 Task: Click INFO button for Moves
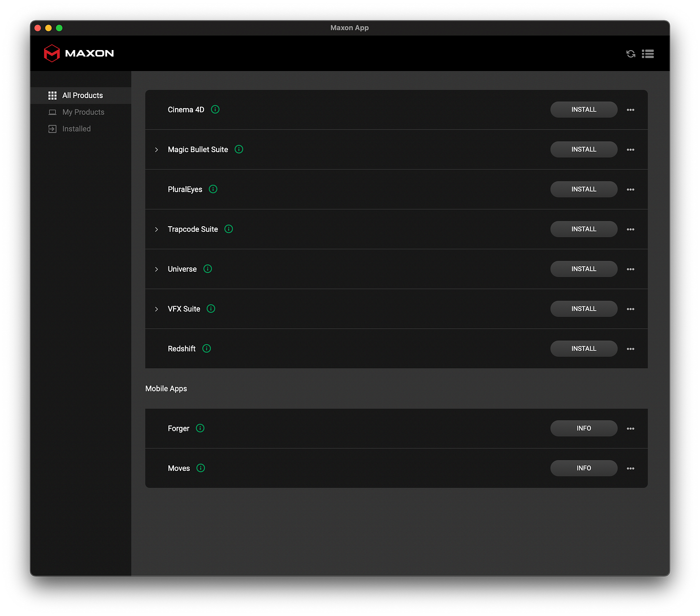(x=584, y=468)
